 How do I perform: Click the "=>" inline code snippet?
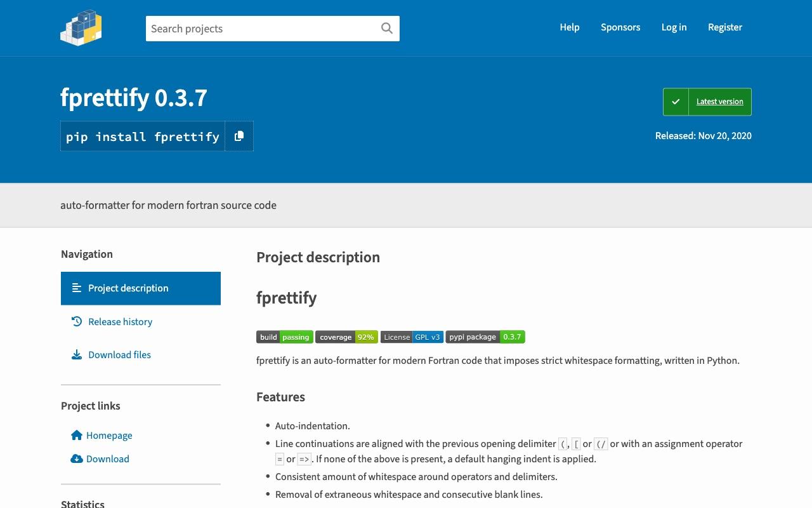tap(304, 459)
